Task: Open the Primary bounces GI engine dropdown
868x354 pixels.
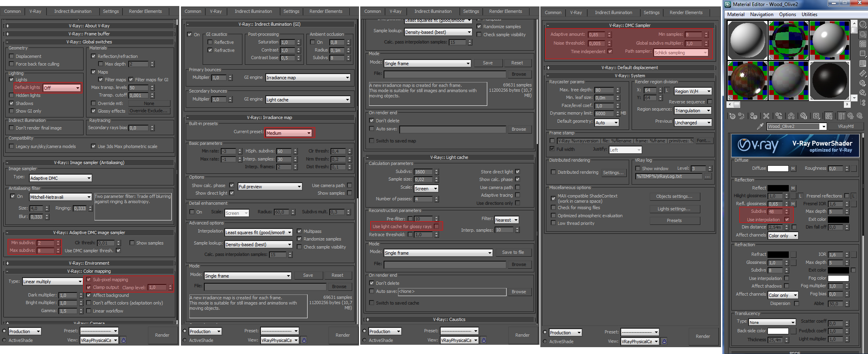Action: (x=308, y=78)
